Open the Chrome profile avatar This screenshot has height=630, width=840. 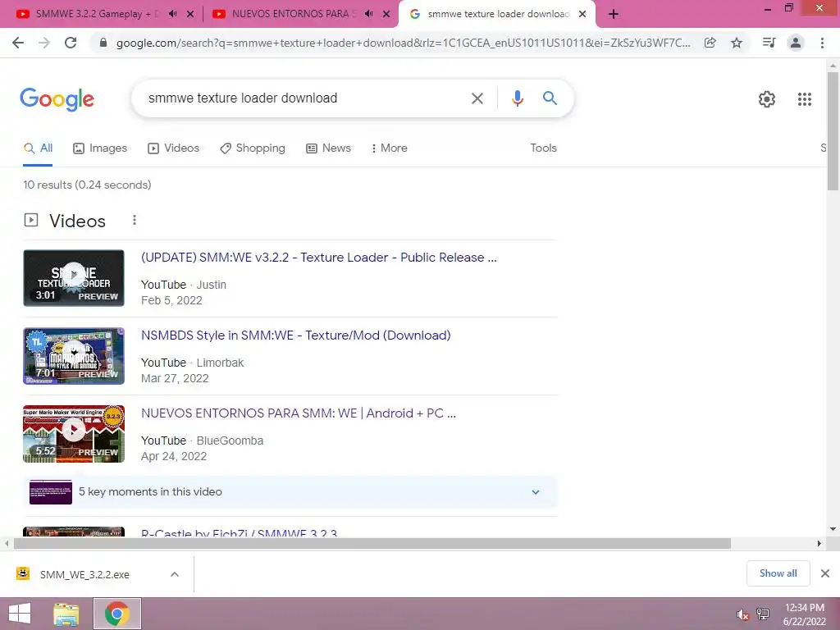point(796,43)
